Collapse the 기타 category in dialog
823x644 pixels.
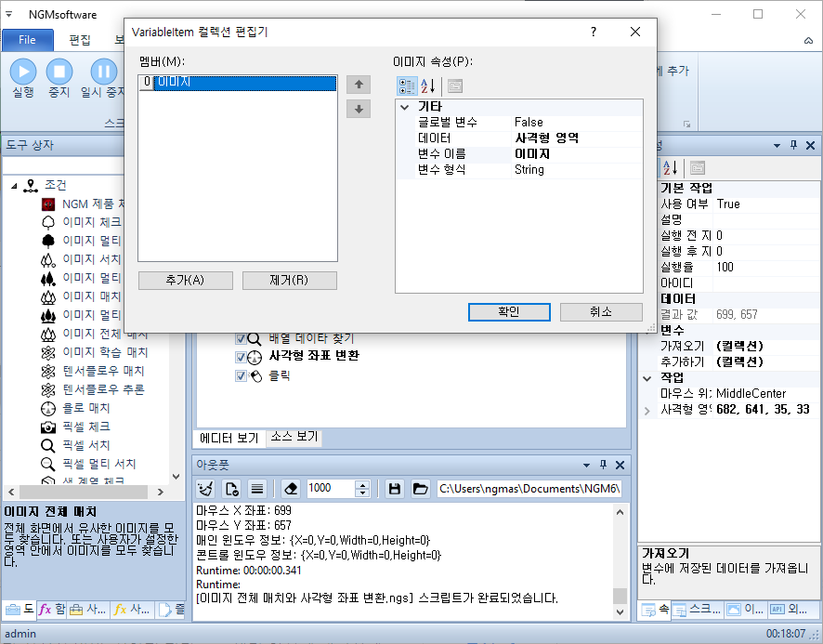pyautogui.click(x=405, y=107)
